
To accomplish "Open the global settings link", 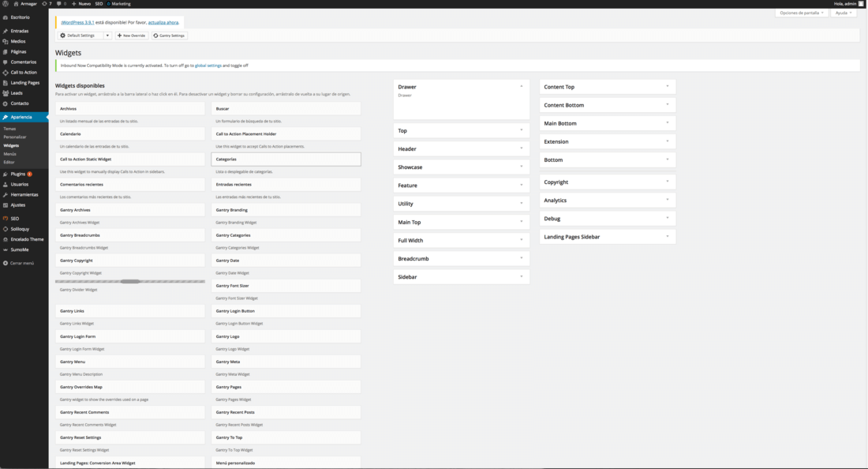I will click(x=208, y=66).
